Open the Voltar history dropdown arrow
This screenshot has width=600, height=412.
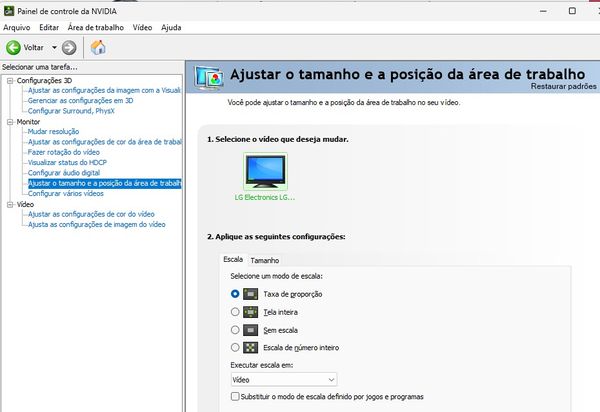[x=54, y=47]
